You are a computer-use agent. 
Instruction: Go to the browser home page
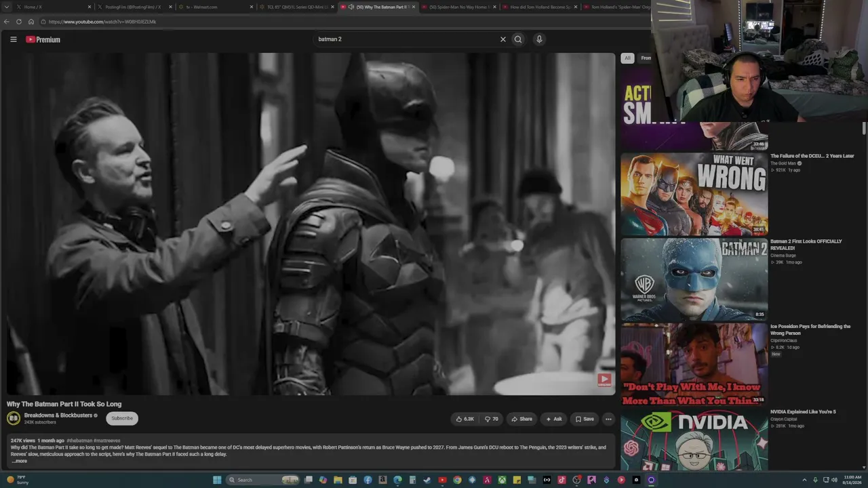[x=31, y=22]
